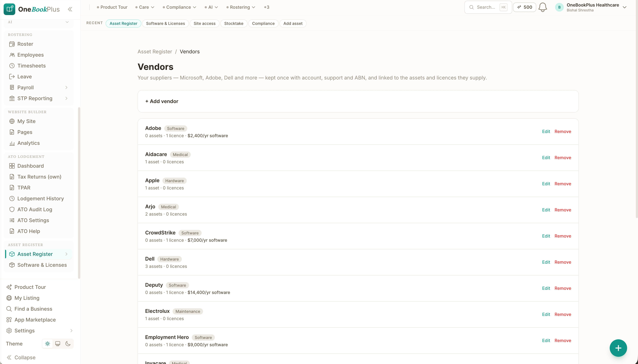638x364 pixels.
Task: Open the Leave exit icon
Action: click(x=12, y=77)
